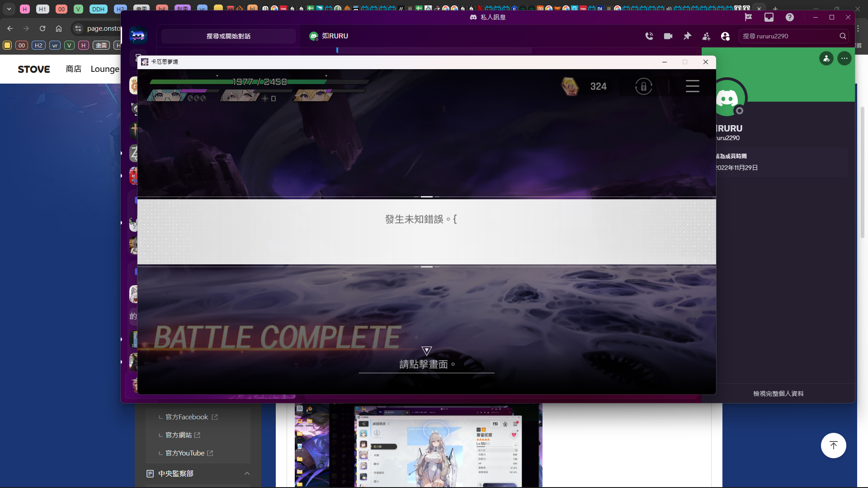868x488 pixels.
Task: Open Discord help question mark
Action: (x=789, y=17)
